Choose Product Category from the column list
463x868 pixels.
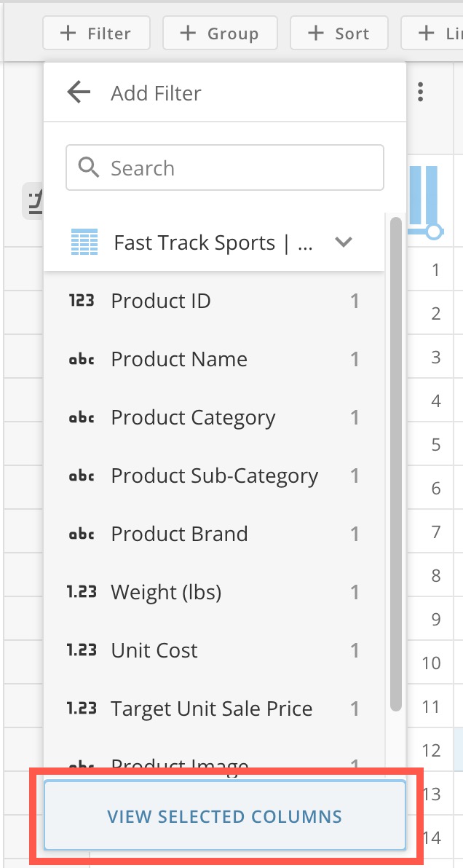[x=192, y=417]
